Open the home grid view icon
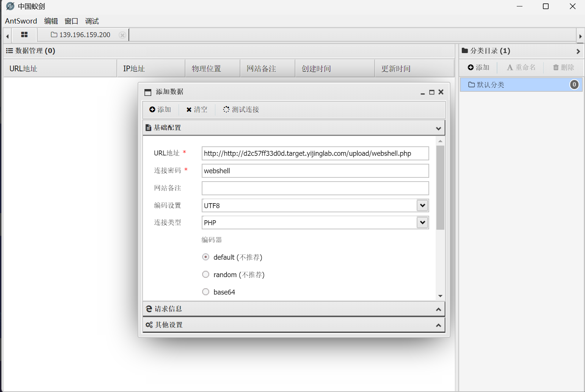Viewport: 585px width, 392px height. point(24,34)
